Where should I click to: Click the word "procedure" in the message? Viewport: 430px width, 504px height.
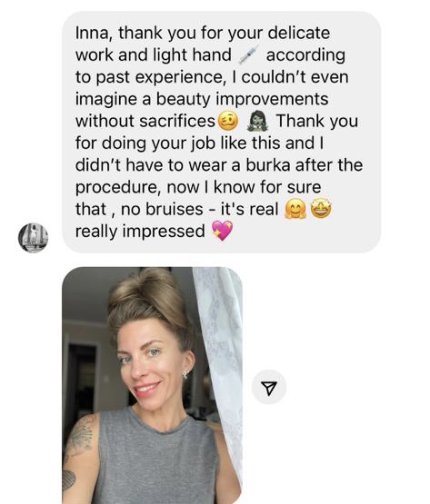[x=118, y=188]
